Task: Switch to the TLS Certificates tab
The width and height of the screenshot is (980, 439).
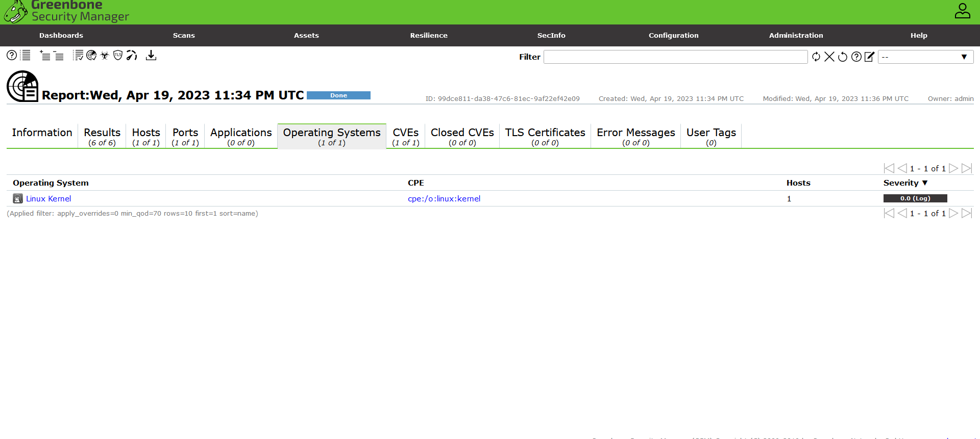Action: (545, 136)
